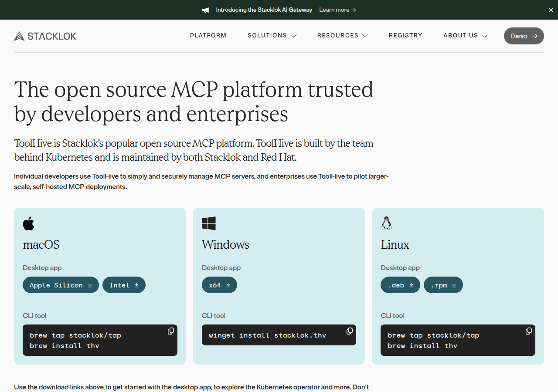The width and height of the screenshot is (558, 392).
Task: Click the macOS card heading
Action: [x=41, y=245]
